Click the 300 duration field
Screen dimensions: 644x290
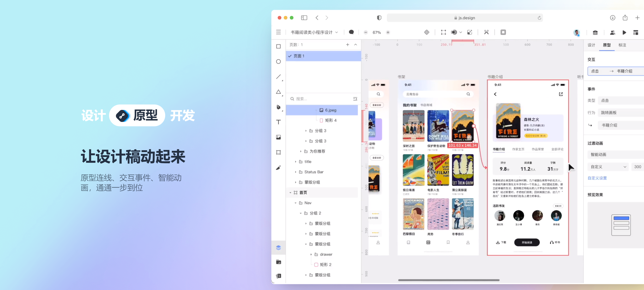tap(637, 167)
